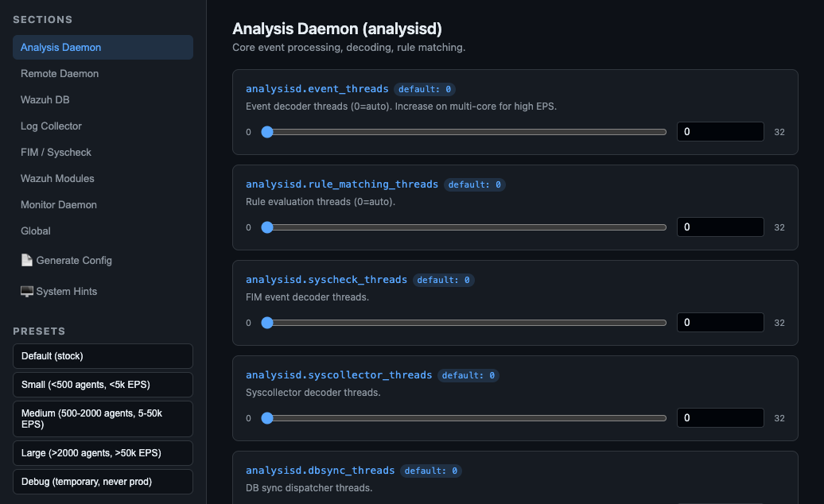Click the SECTIONS sidebar heading
824x504 pixels.
coord(43,19)
